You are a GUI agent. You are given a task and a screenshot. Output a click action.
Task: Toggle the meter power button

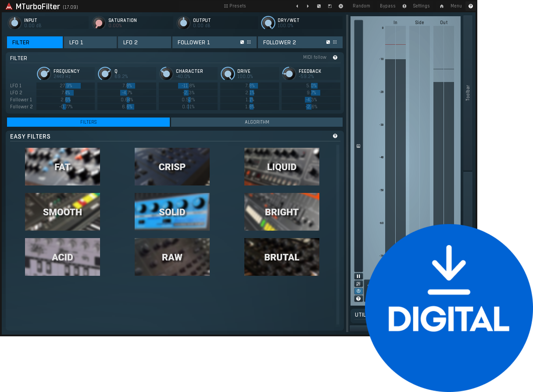(x=358, y=291)
